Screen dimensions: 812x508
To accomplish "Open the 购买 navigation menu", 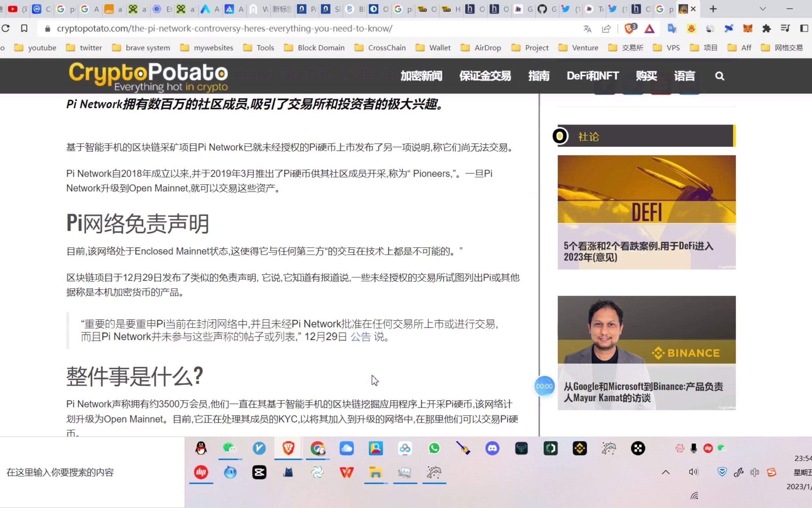I will [x=646, y=76].
